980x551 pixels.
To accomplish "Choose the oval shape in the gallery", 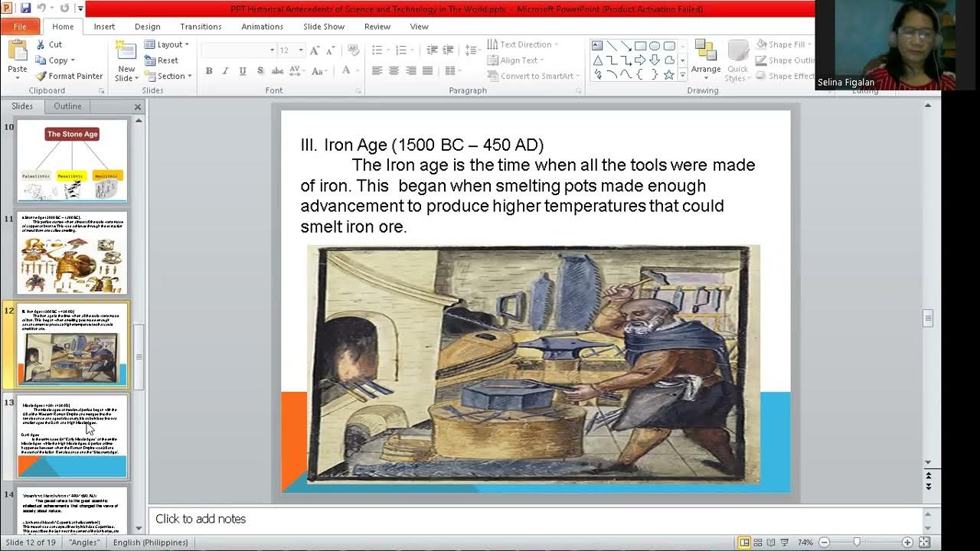I will (655, 45).
